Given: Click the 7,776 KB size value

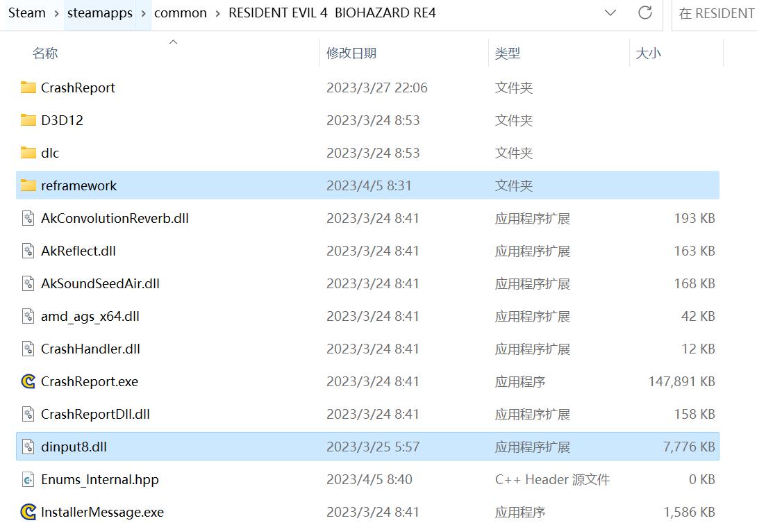Looking at the screenshot, I should pyautogui.click(x=689, y=447).
